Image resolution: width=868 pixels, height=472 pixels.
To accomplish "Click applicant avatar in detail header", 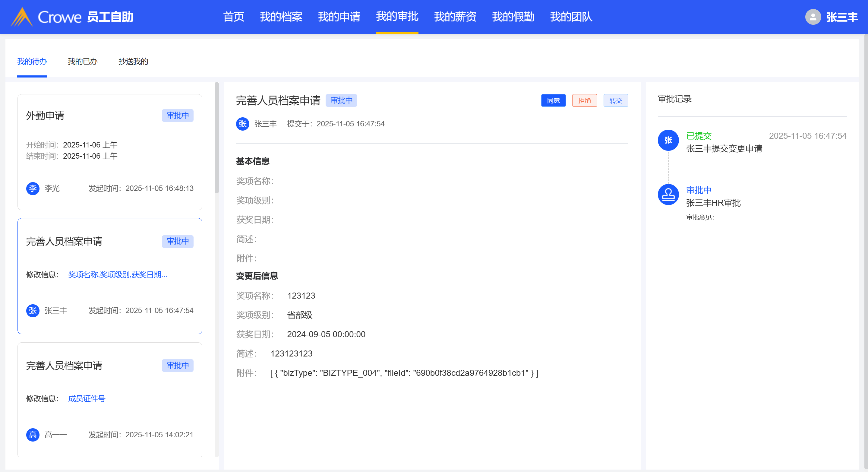I will [242, 124].
